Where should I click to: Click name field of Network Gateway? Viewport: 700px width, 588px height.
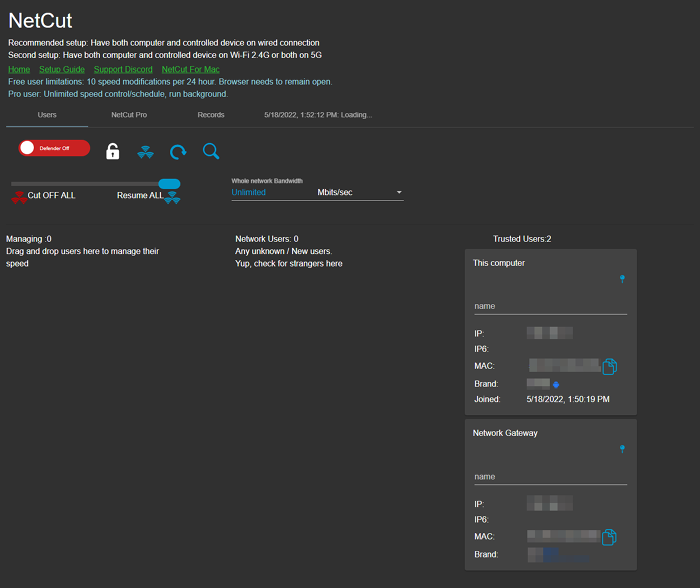click(550, 477)
